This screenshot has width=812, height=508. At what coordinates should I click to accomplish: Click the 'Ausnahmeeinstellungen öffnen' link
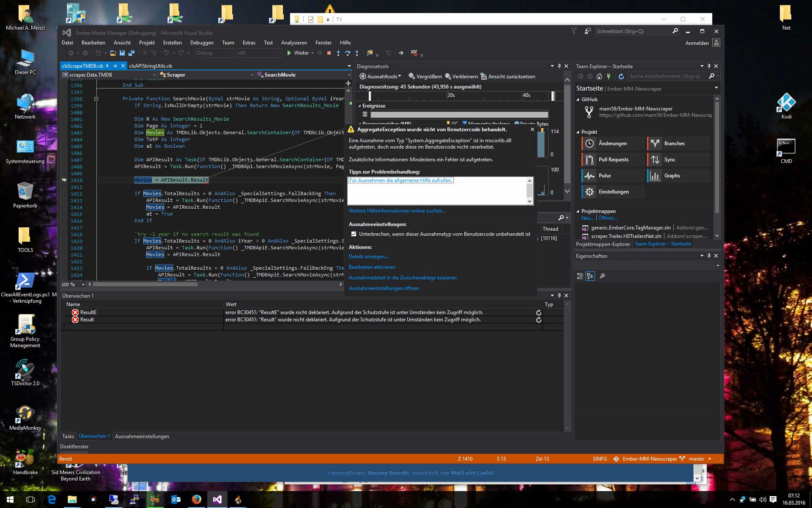click(384, 288)
